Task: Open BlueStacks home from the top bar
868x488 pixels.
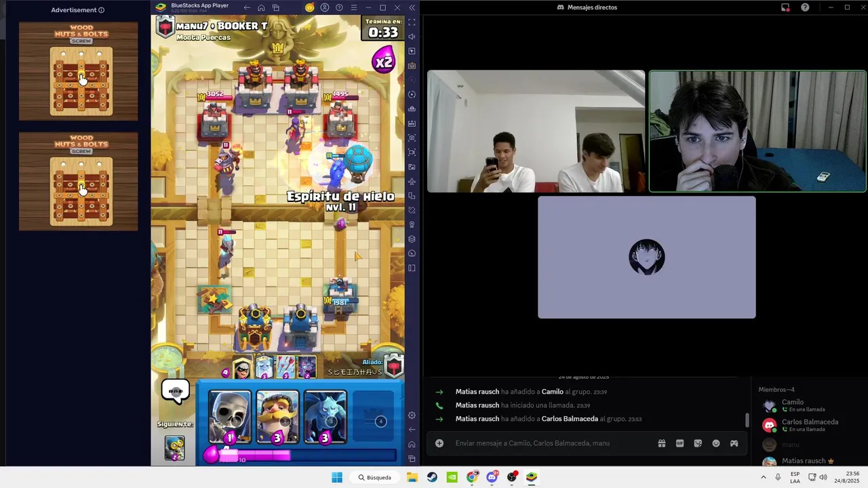Action: tap(261, 7)
